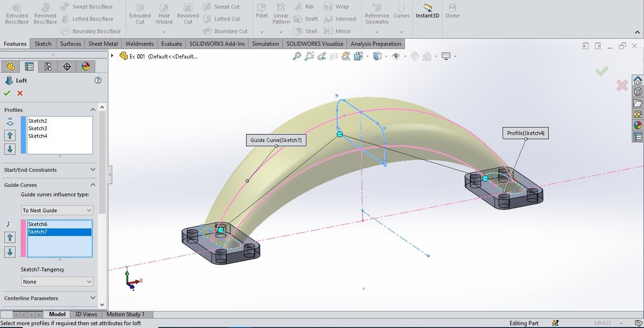Switch to the Sketch ribbon tab
Viewport: 644px width, 328px height.
pyautogui.click(x=43, y=44)
